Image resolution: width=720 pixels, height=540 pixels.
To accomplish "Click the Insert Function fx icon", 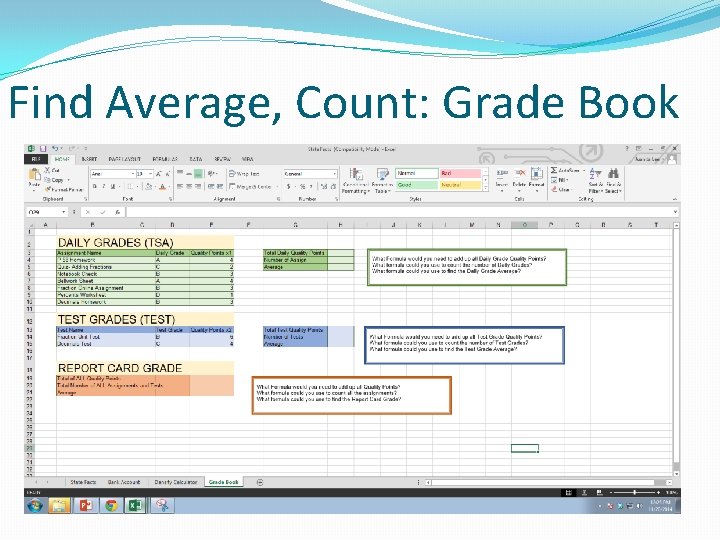I will pos(118,212).
